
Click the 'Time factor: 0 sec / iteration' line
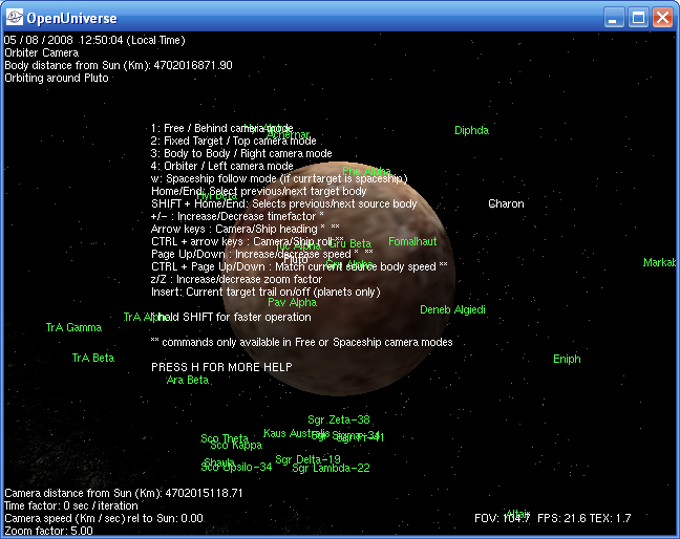point(71,506)
